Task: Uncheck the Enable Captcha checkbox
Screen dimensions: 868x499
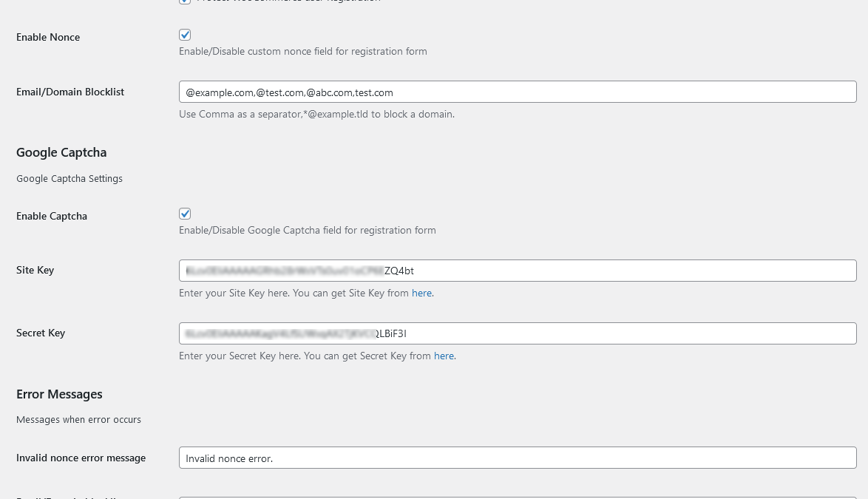Action: pos(185,214)
